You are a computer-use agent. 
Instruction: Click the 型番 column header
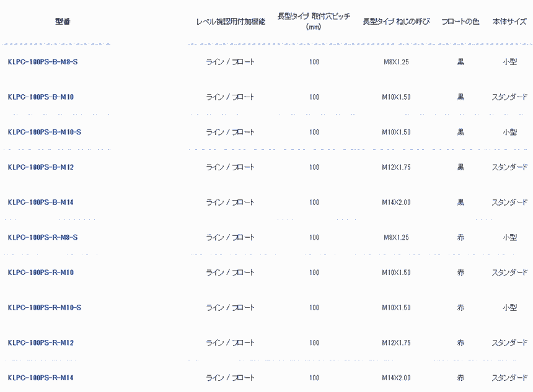coord(63,22)
